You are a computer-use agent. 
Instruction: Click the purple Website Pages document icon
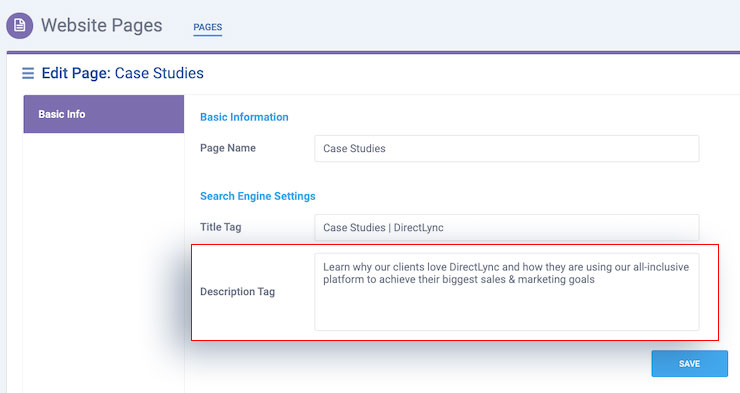[20, 25]
